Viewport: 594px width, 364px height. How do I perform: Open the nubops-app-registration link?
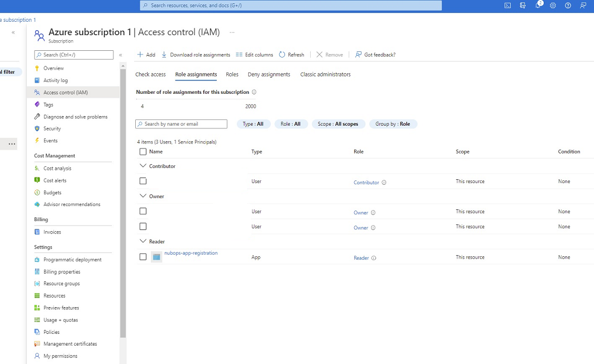point(191,253)
